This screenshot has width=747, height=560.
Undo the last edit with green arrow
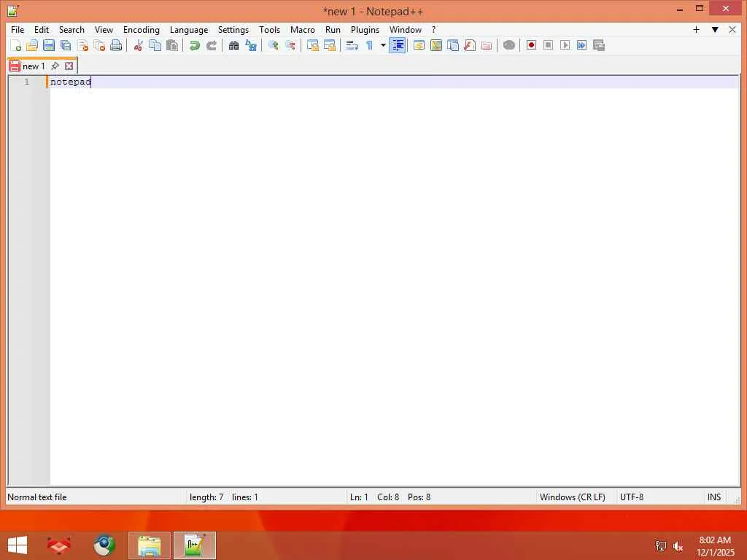(194, 45)
